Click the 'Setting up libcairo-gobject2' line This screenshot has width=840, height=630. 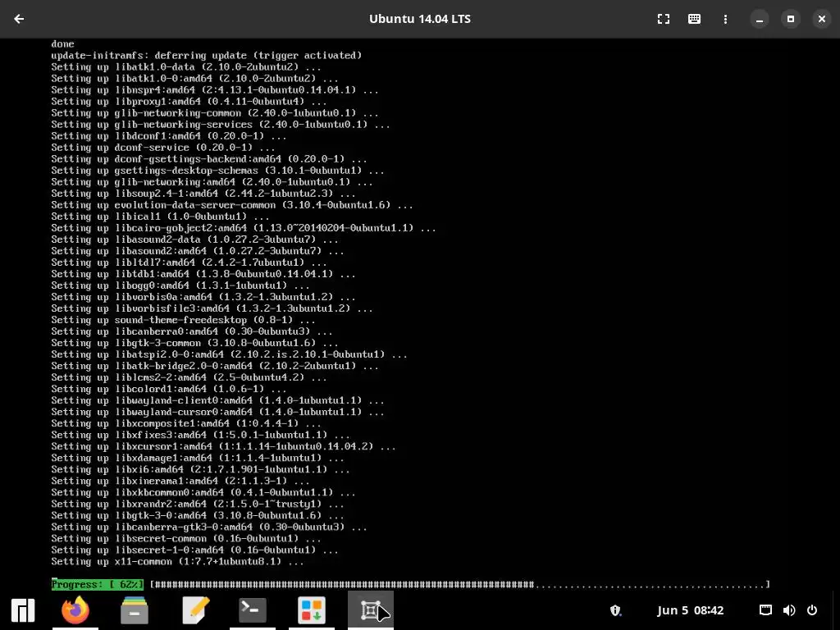(x=243, y=228)
